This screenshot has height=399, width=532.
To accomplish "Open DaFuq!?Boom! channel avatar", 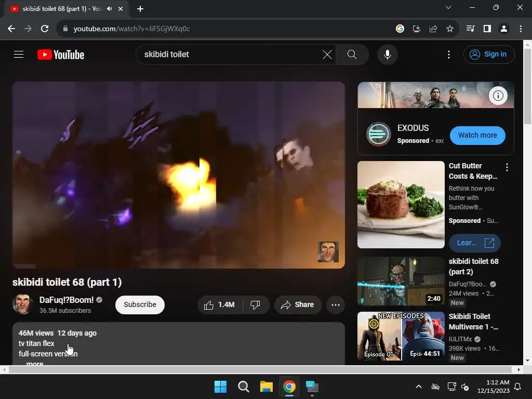I will [22, 304].
